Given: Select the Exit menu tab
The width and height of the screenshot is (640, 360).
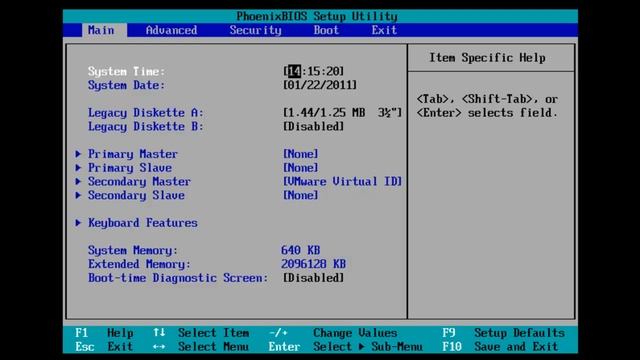Looking at the screenshot, I should [x=384, y=30].
